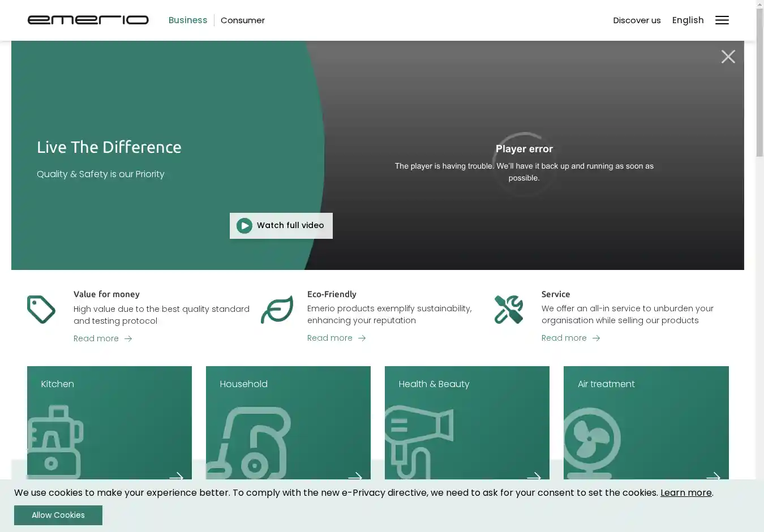Close the video banner with X

(x=728, y=57)
